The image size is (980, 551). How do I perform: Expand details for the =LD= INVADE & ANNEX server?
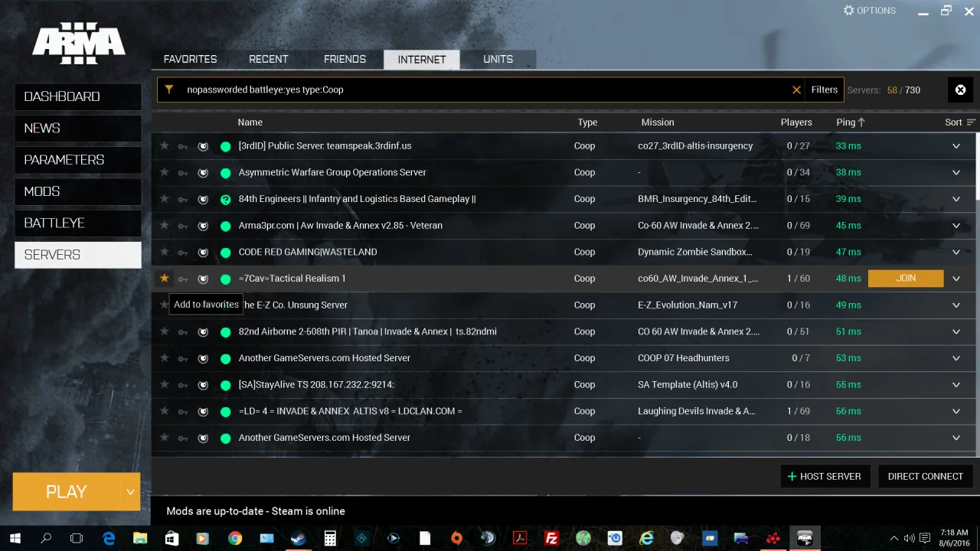(955, 411)
